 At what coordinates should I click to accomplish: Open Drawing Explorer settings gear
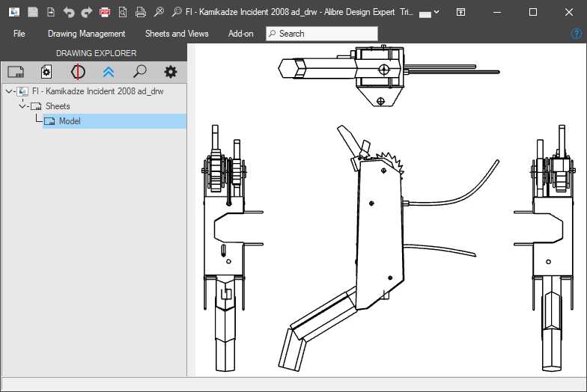[171, 72]
